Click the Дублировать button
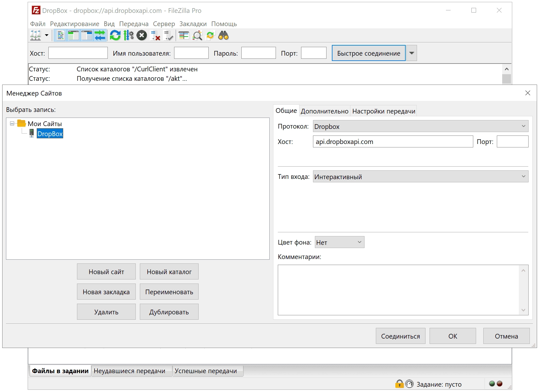538x392 pixels. pyautogui.click(x=169, y=312)
